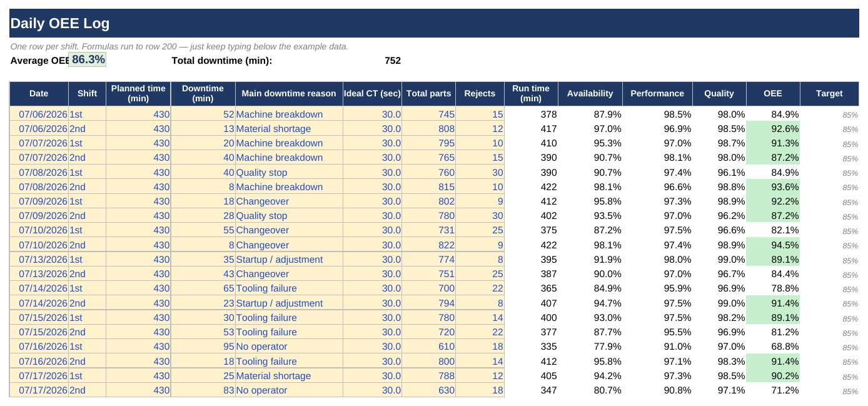Select OEE value 92.6%
Screen dimensions: 868x406
[773, 129]
